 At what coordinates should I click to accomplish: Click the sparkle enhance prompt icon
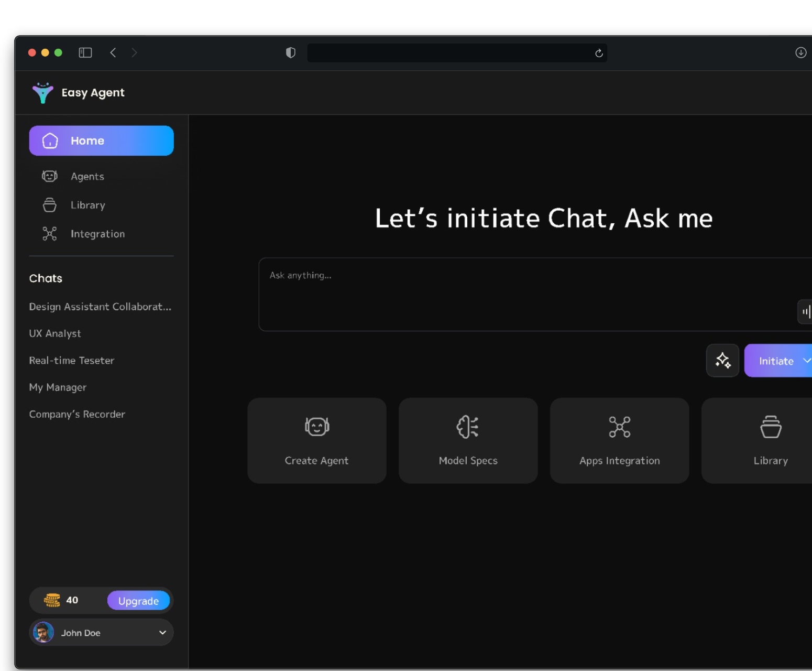pos(722,361)
